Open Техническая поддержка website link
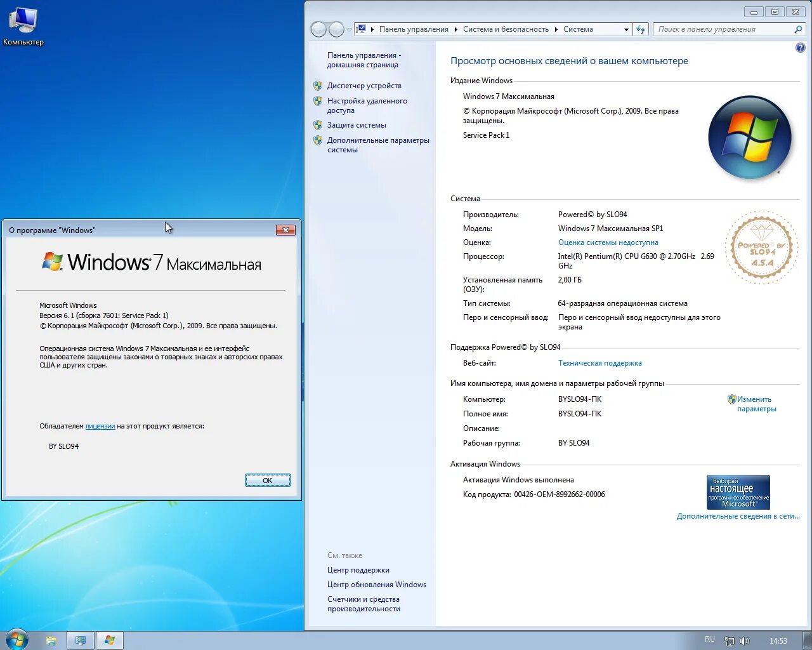This screenshot has height=650, width=812. tap(600, 363)
